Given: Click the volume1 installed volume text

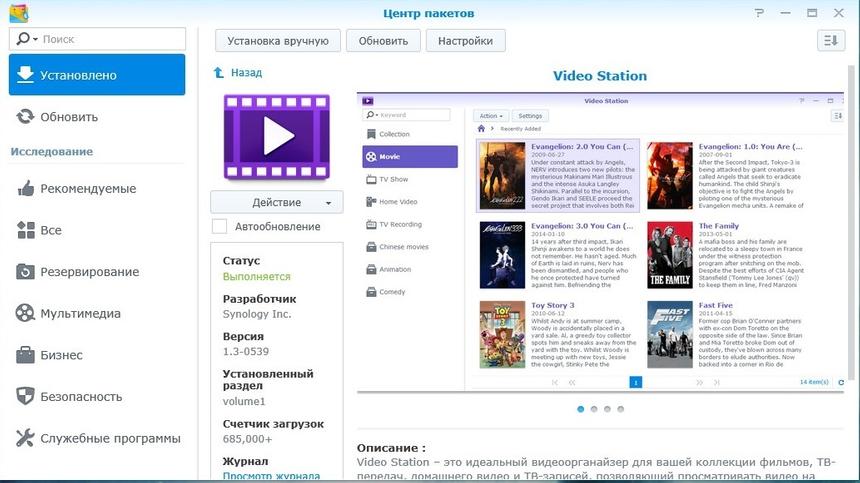Looking at the screenshot, I should point(244,401).
